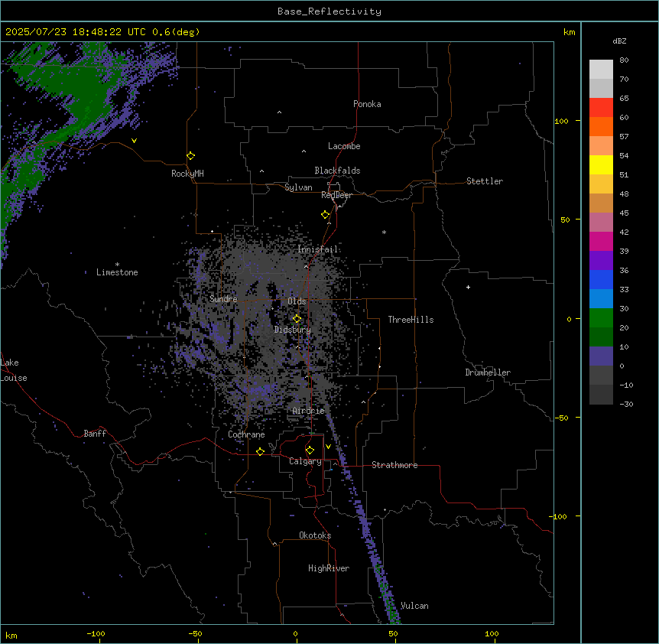Click the ThreeHills label
Image resolution: width=659 pixels, height=644 pixels.
tap(411, 320)
